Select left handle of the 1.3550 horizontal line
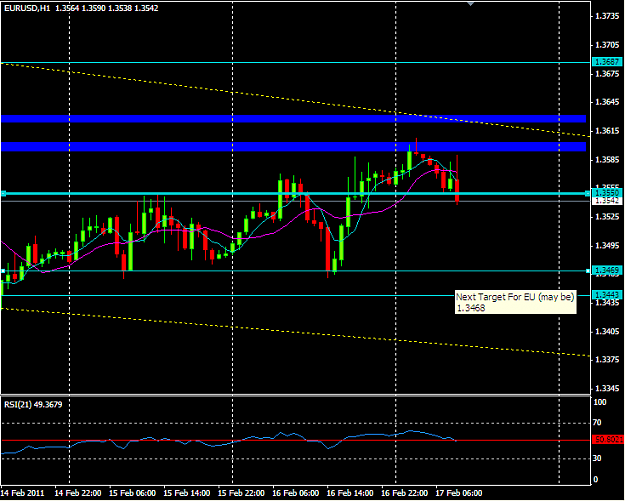This screenshot has height=501, width=625. (x=3, y=194)
